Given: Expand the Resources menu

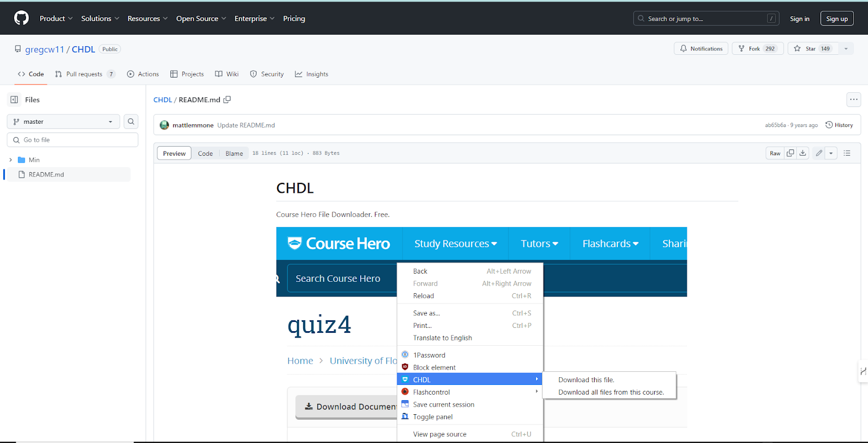Looking at the screenshot, I should pyautogui.click(x=148, y=18).
